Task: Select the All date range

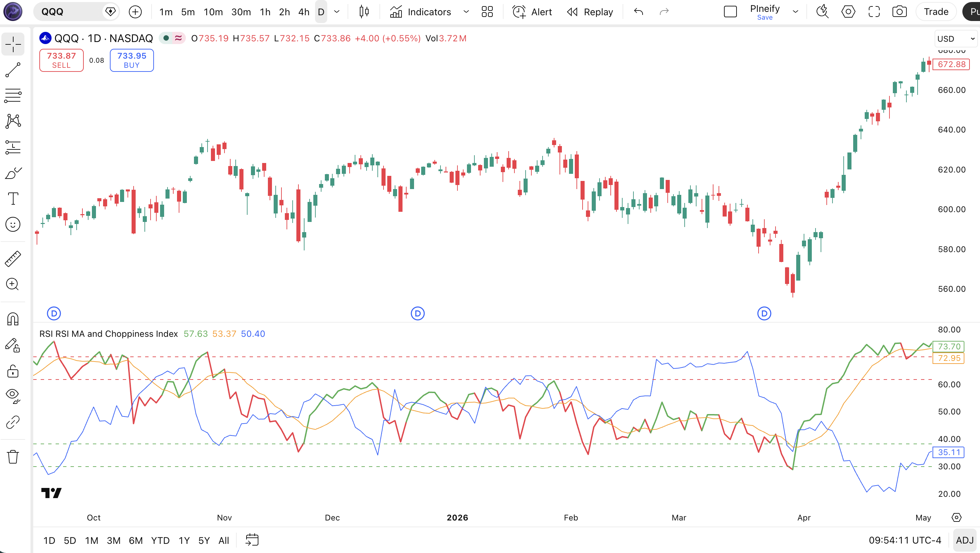Action: (224, 540)
